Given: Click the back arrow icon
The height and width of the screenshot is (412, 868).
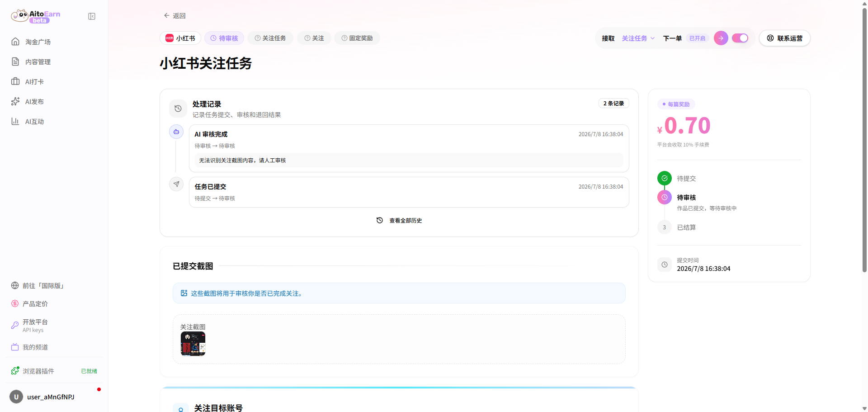Looking at the screenshot, I should click(166, 15).
